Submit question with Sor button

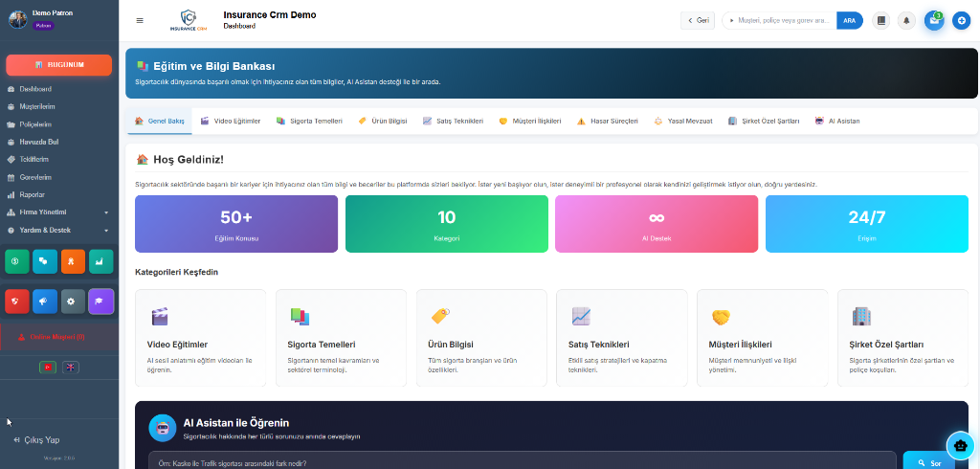pyautogui.click(x=928, y=462)
